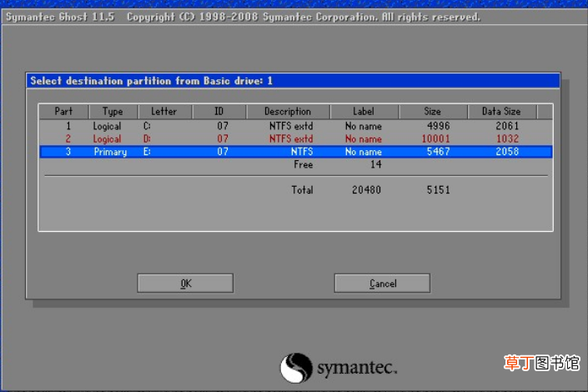Click the Type column header
The image size is (588, 392).
coord(113,112)
